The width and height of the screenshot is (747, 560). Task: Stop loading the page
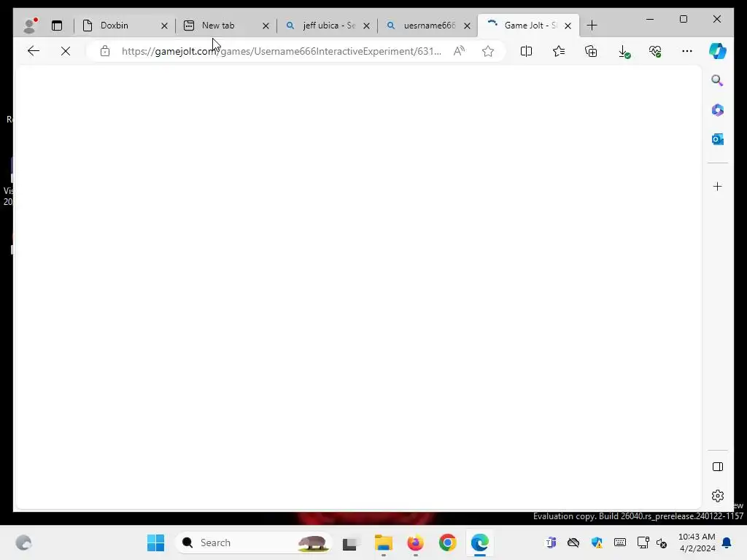pyautogui.click(x=66, y=51)
